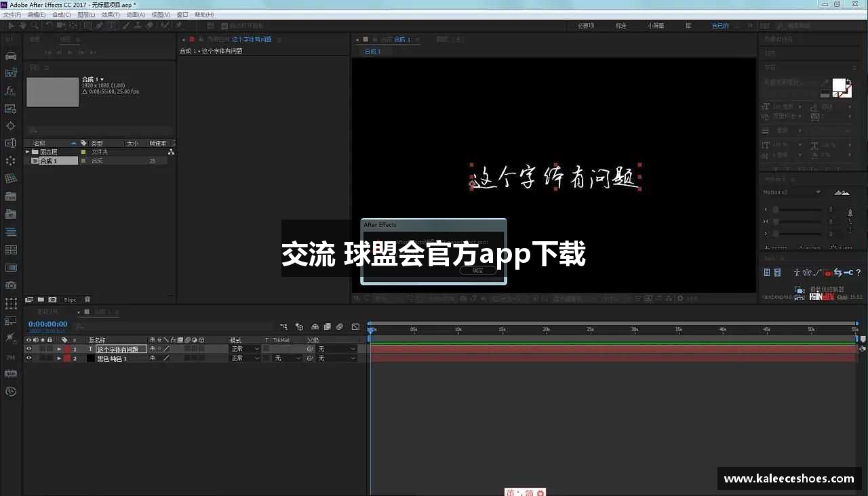Click the question mark help icon

tap(859, 272)
